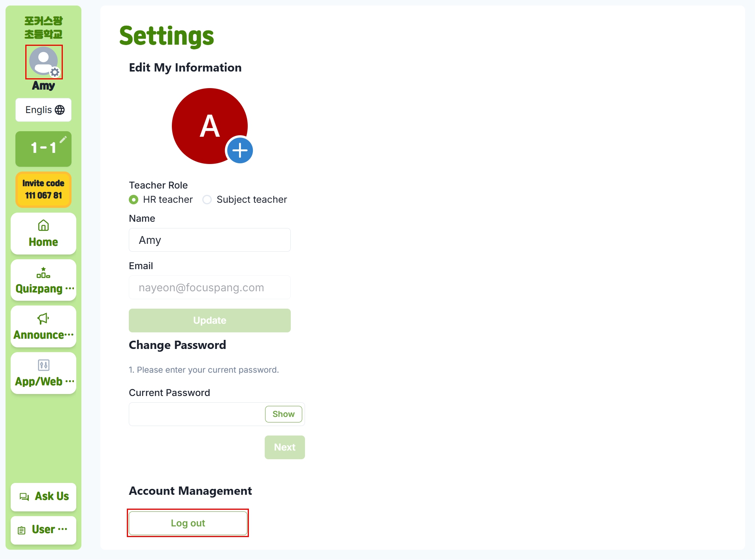Select the Subject teacher radio button
Image resolution: width=755 pixels, height=560 pixels.
(207, 200)
